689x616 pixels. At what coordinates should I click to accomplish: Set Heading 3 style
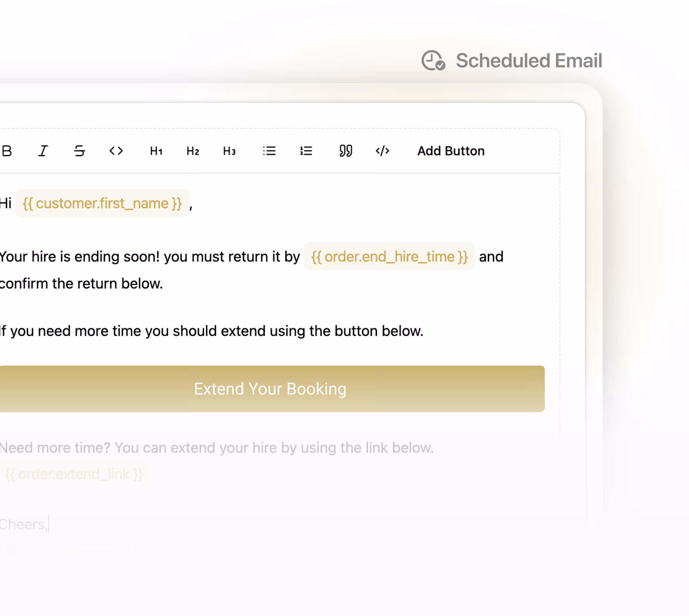229,151
